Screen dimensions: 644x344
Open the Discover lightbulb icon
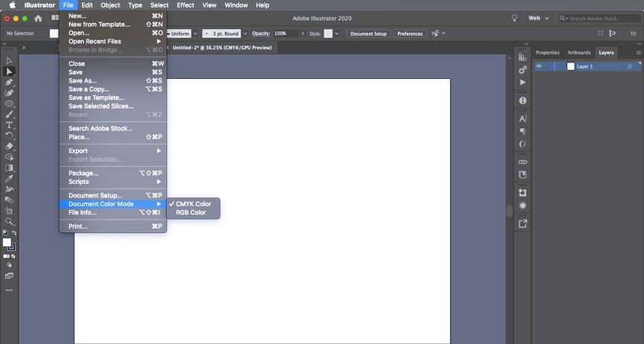[514, 18]
